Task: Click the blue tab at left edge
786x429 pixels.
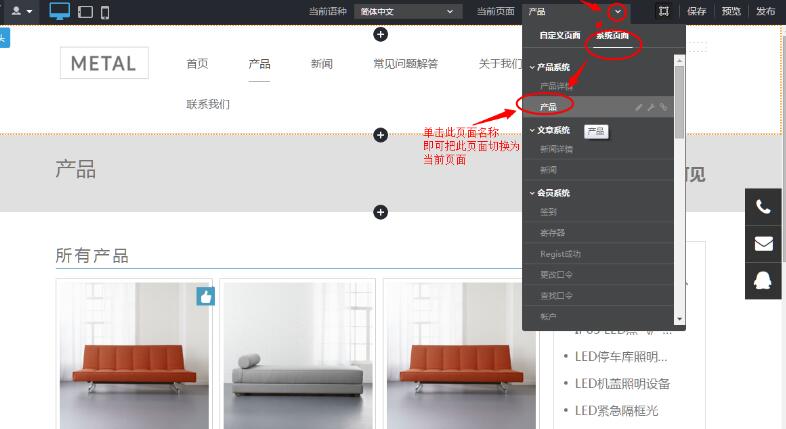Action: (5, 38)
